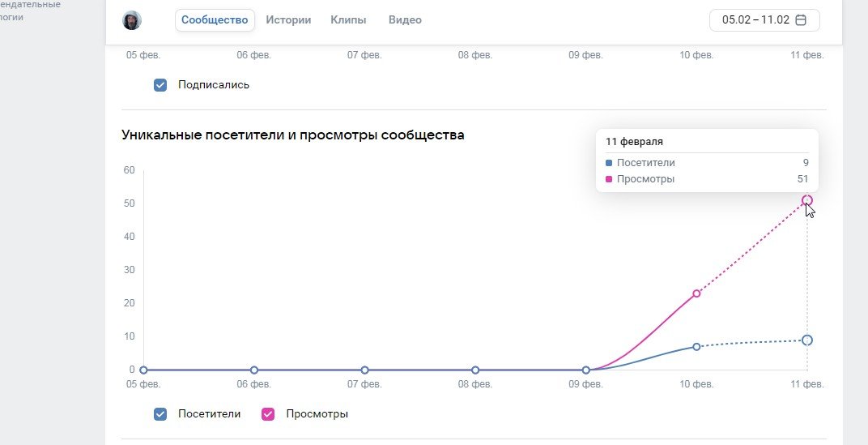Click the Посетители point for 11 фев.
The height and width of the screenshot is (445, 868).
(x=807, y=340)
